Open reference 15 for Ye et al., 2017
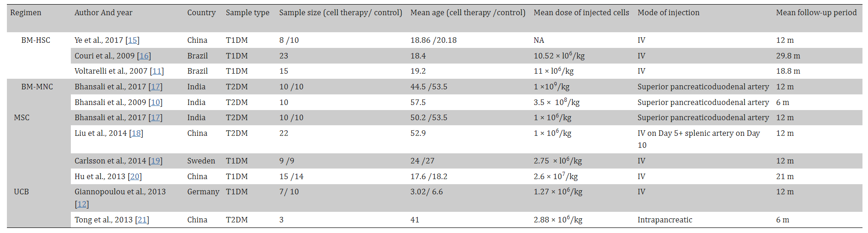868x233 pixels. (x=132, y=41)
